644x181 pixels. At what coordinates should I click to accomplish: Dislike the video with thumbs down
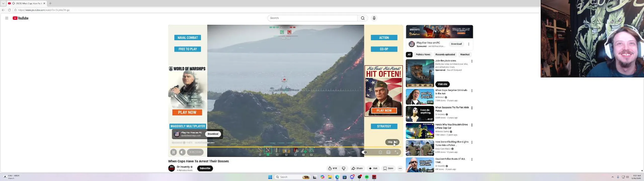[x=344, y=168]
